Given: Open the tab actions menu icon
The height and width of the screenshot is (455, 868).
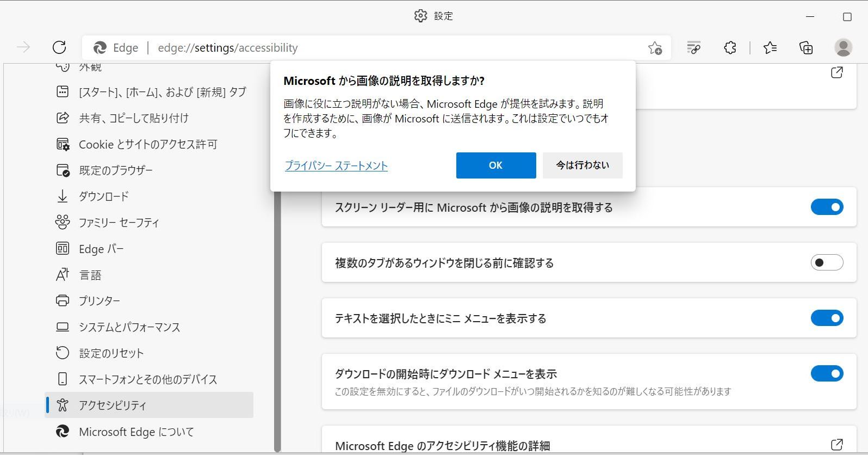Looking at the screenshot, I should (693, 48).
